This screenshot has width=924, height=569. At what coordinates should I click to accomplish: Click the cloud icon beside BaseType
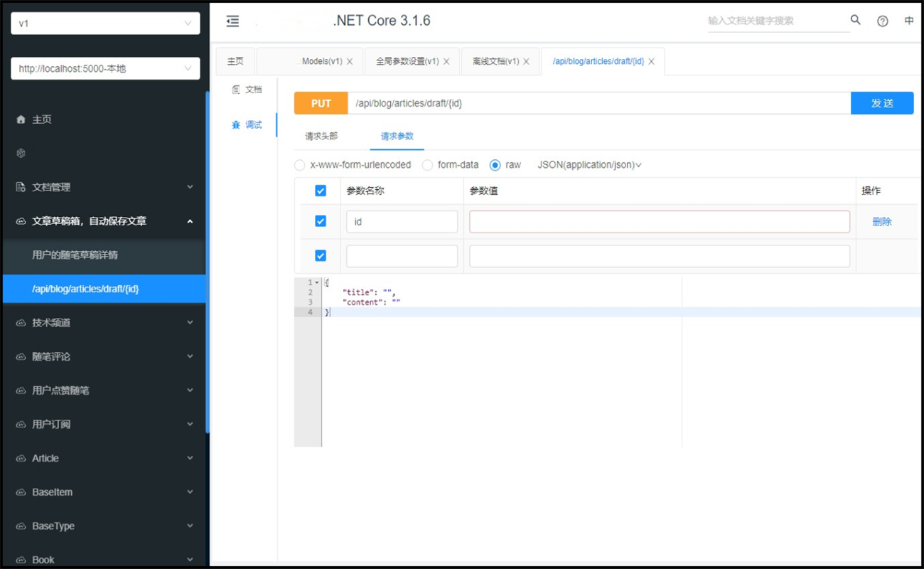click(x=21, y=526)
